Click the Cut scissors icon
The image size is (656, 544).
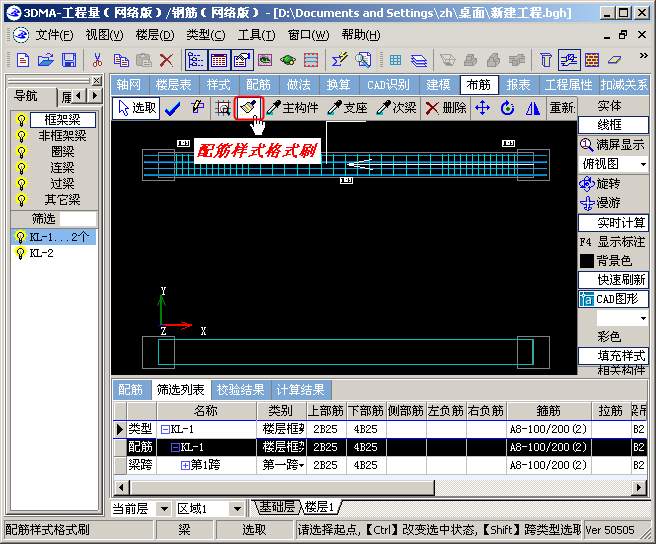pos(97,60)
